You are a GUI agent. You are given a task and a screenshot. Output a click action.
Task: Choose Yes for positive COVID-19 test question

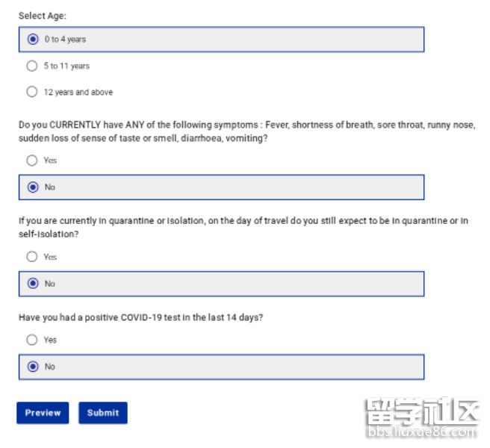[x=31, y=340]
